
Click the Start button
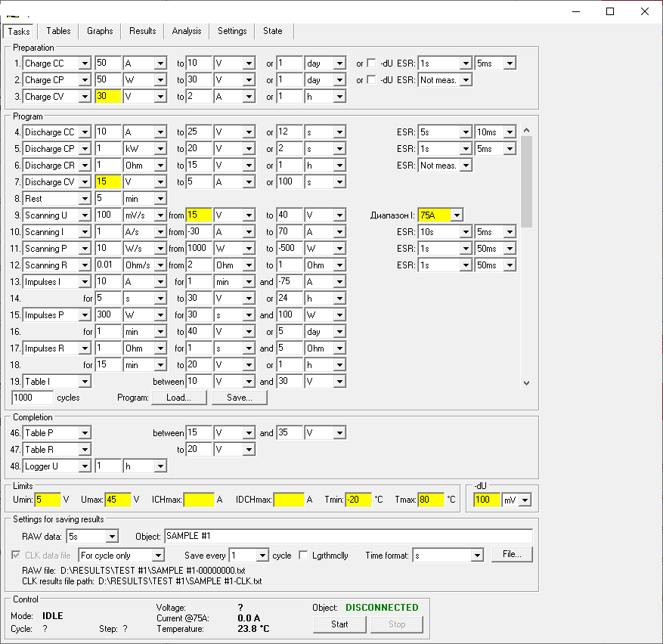click(x=339, y=624)
